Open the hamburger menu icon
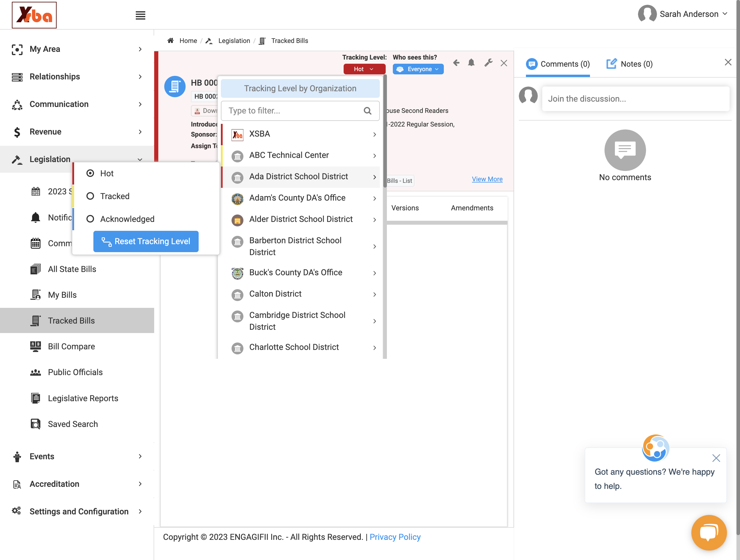The width and height of the screenshot is (740, 560). click(140, 15)
